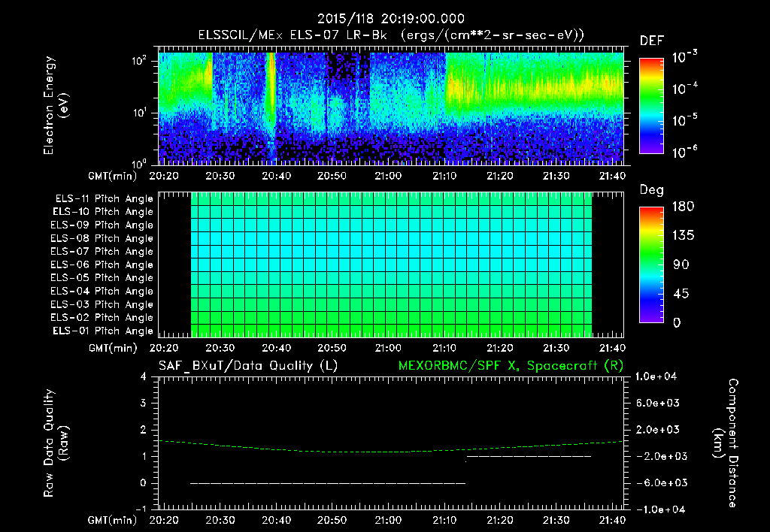Click the -1 tick on Raw Data Quality axis
This screenshot has height=532, width=770.
click(141, 509)
